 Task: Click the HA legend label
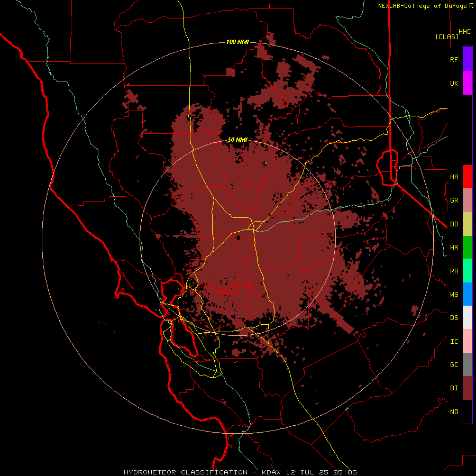[454, 177]
